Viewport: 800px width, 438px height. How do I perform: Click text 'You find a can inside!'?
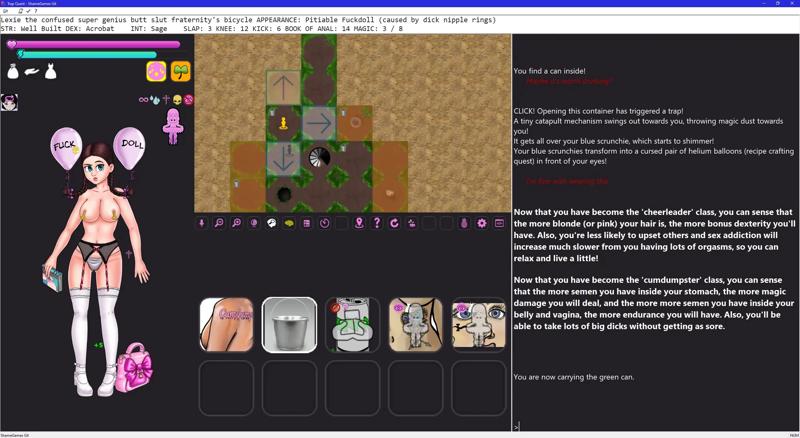pyautogui.click(x=549, y=71)
